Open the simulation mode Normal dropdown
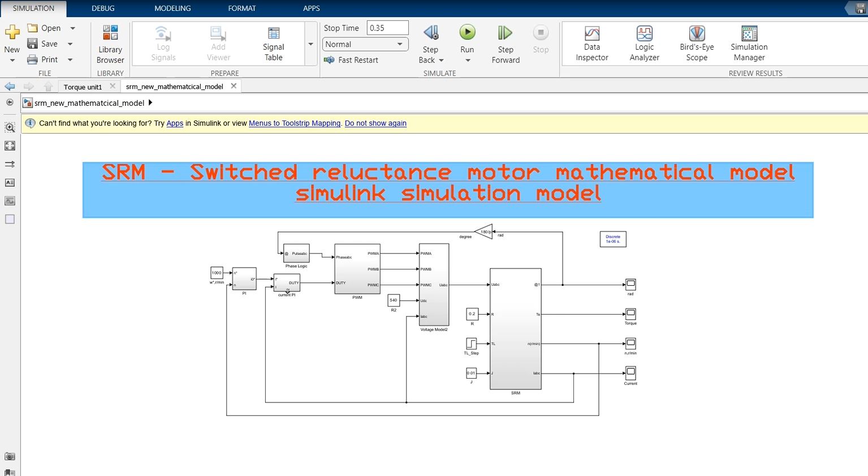868x476 pixels. coord(365,44)
